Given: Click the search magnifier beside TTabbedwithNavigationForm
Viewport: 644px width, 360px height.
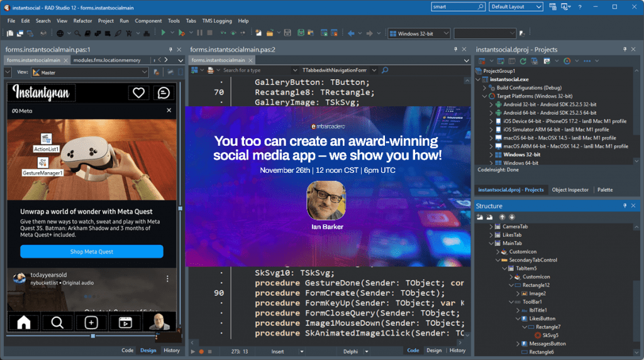Looking at the screenshot, I should coord(385,70).
